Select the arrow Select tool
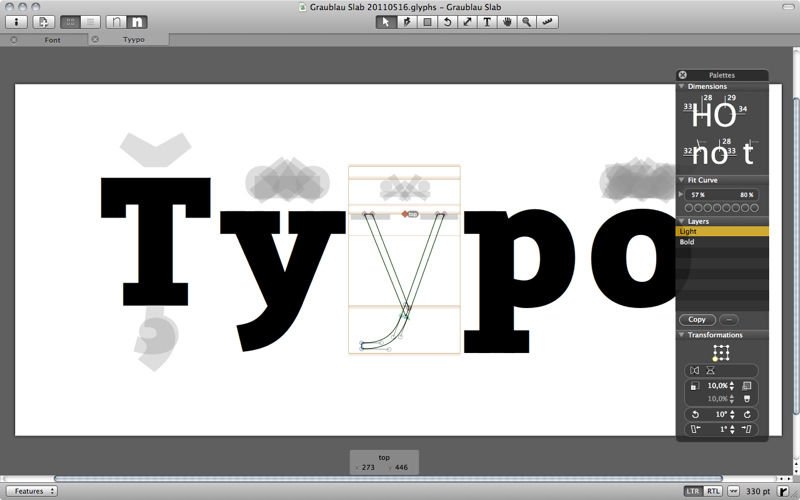 (x=386, y=21)
